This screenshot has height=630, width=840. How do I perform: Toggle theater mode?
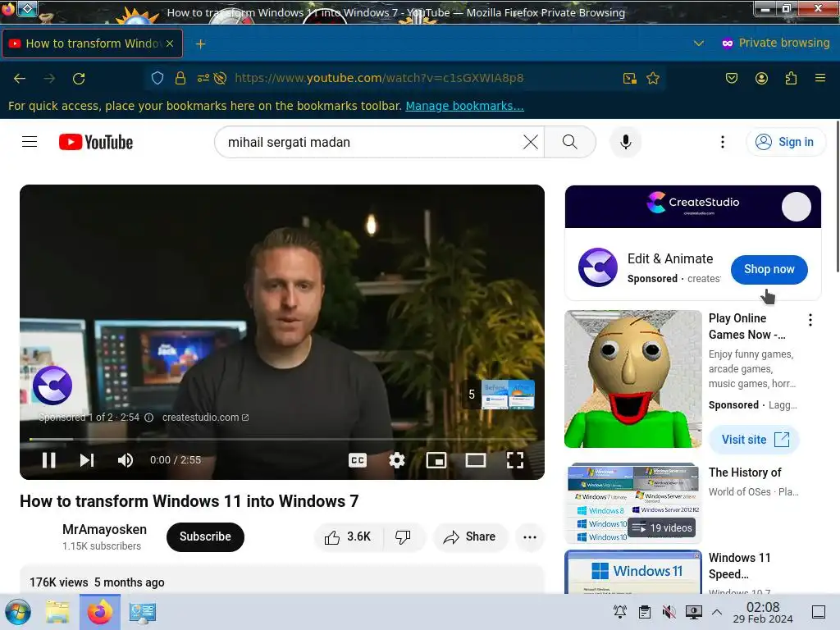(x=475, y=460)
